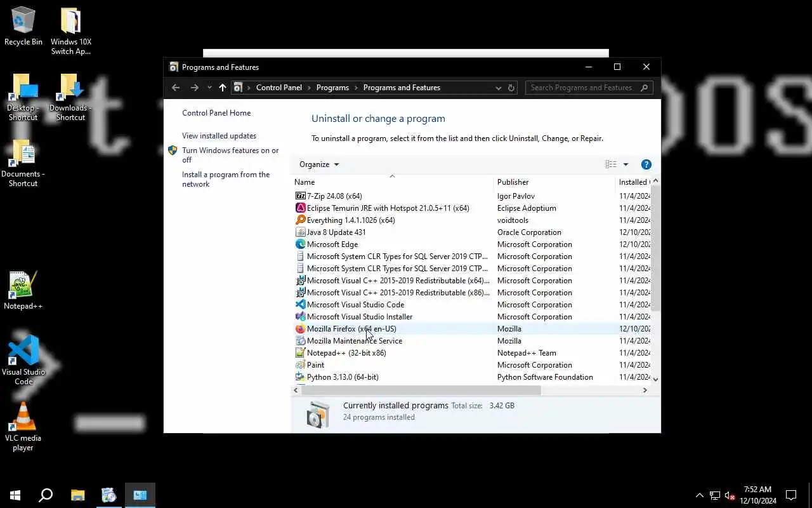The image size is (812, 508).
Task: Open Control Panel Home link
Action: click(x=216, y=113)
